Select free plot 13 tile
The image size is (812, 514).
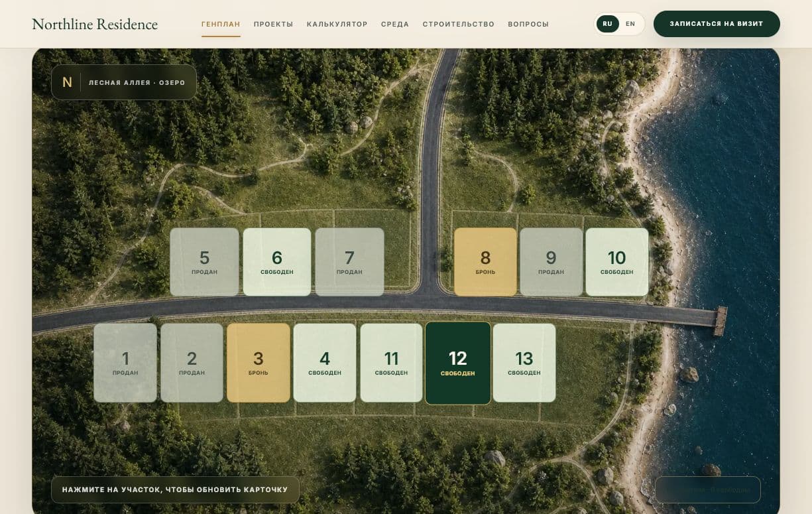pos(524,363)
